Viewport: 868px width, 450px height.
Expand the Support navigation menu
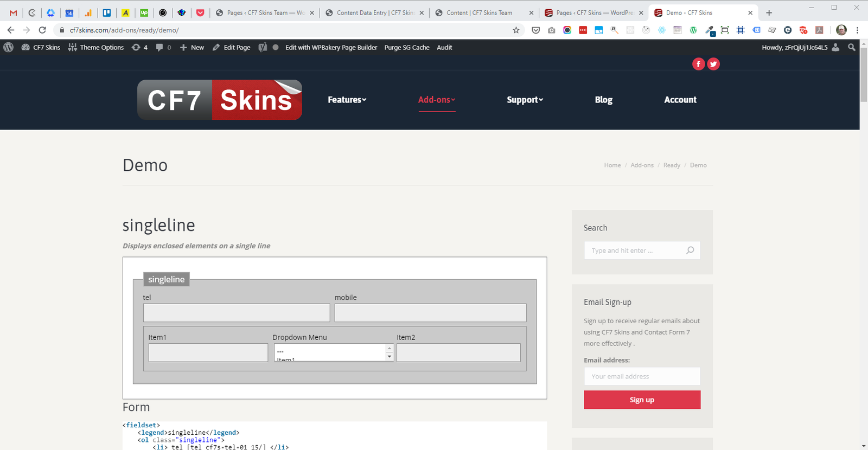525,100
